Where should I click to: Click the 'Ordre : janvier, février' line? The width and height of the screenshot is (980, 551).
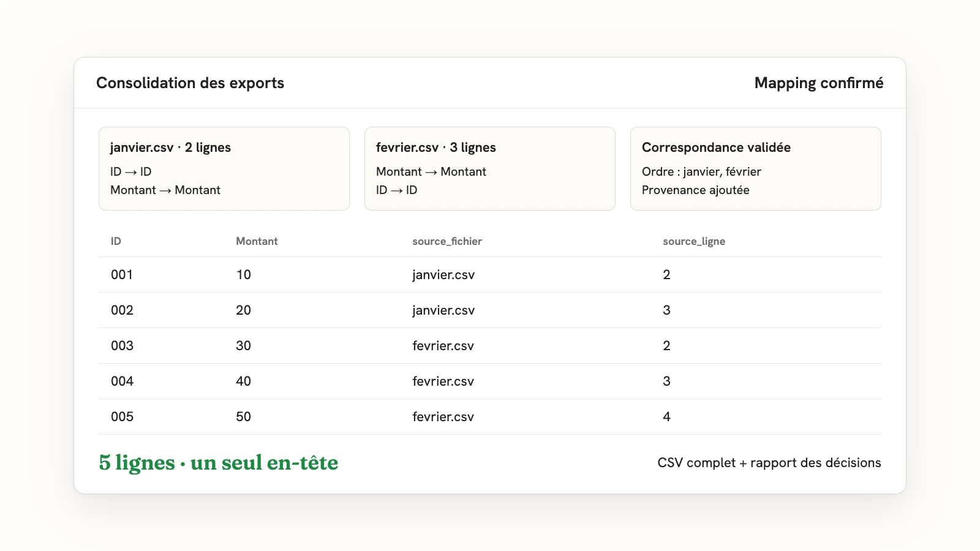point(701,172)
